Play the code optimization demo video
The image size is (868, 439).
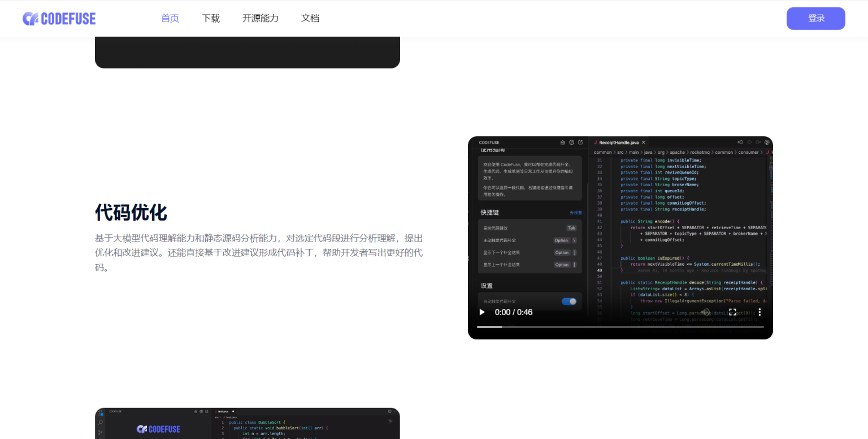pyautogui.click(x=482, y=312)
